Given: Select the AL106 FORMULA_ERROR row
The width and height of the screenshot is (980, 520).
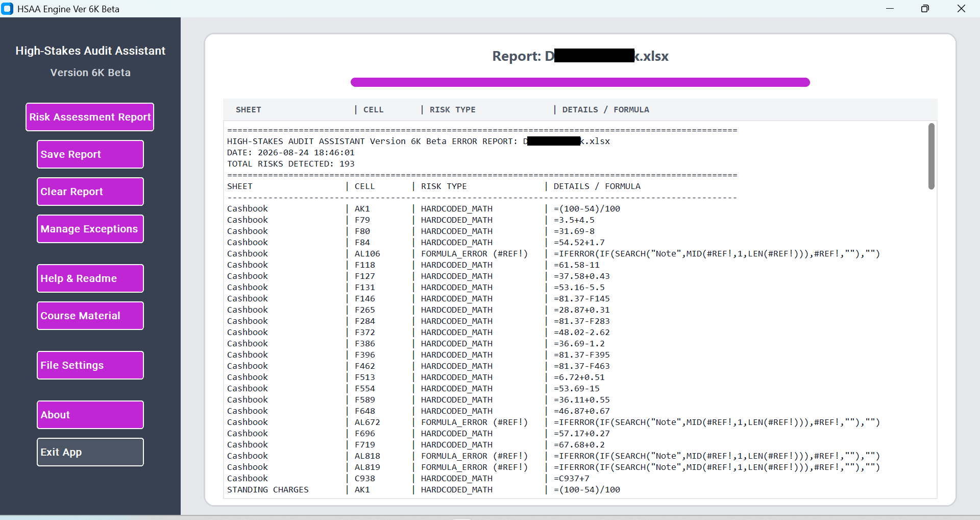Looking at the screenshot, I should [x=554, y=254].
